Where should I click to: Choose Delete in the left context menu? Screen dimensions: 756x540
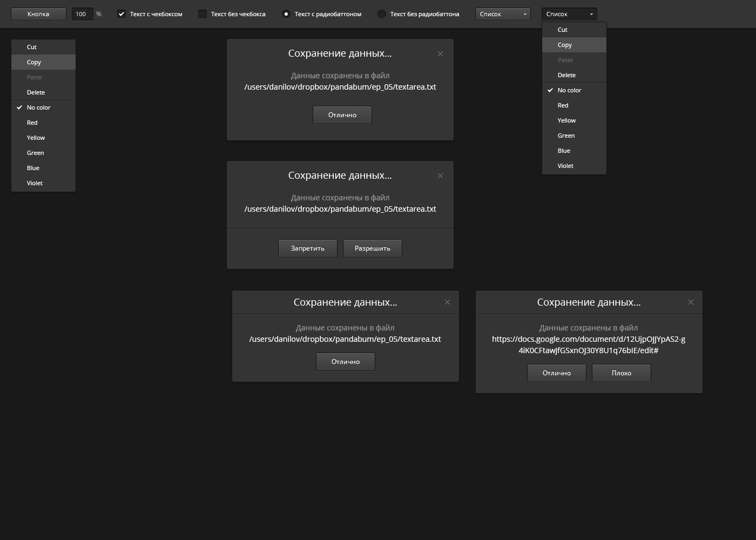43,92
